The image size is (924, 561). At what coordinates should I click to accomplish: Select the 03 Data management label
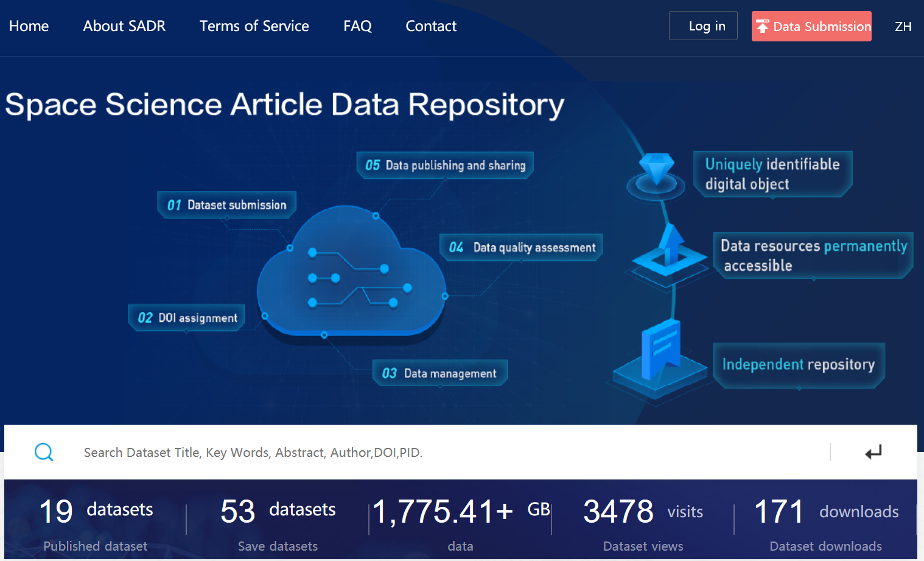[440, 373]
